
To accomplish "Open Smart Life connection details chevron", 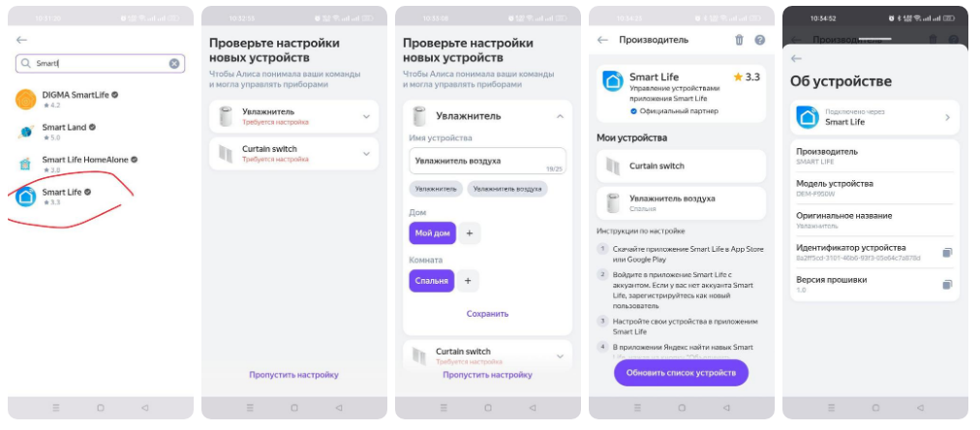I will [x=947, y=117].
